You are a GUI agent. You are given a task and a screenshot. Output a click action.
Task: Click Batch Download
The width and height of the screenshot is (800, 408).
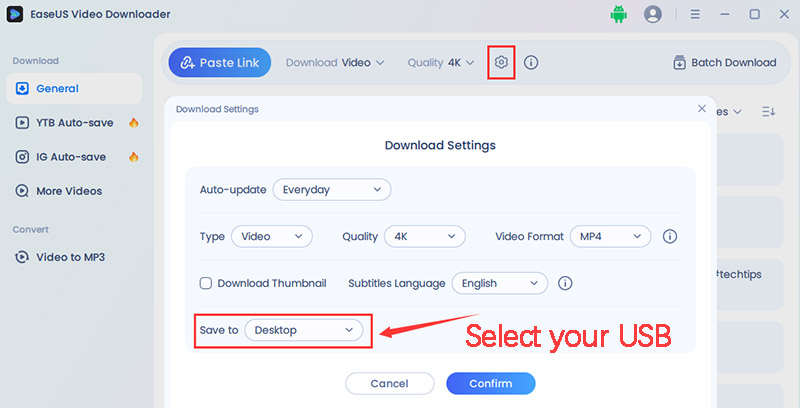(x=725, y=62)
